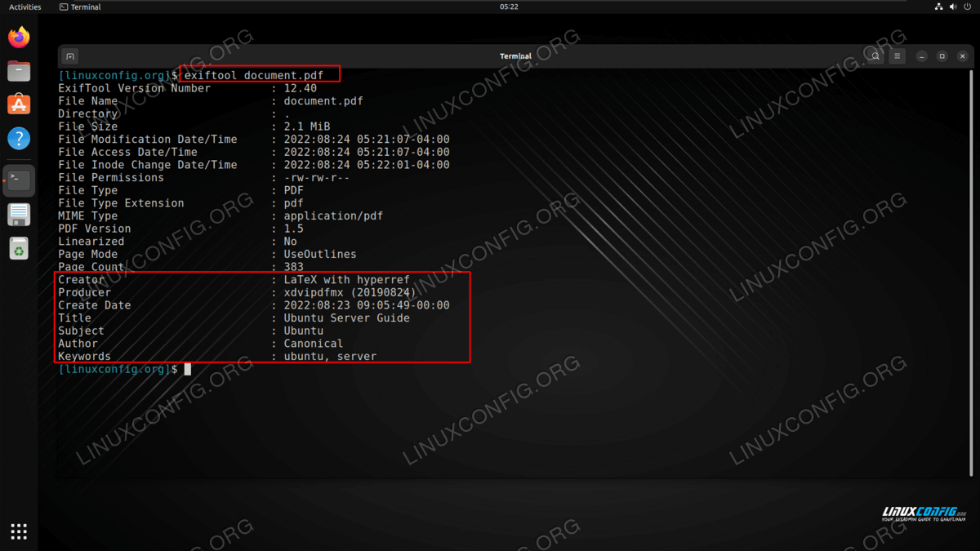The width and height of the screenshot is (980, 551).
Task: Select the Creator value 'LaTeX with hyperref'
Action: point(347,280)
